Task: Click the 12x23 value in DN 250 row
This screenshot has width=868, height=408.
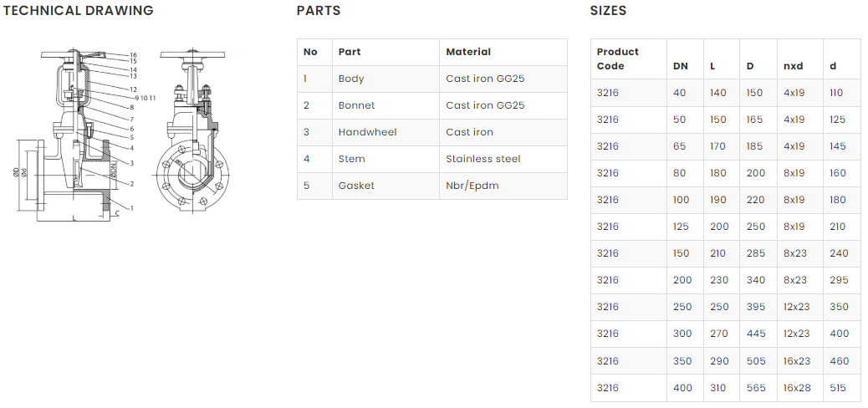Action: point(796,307)
